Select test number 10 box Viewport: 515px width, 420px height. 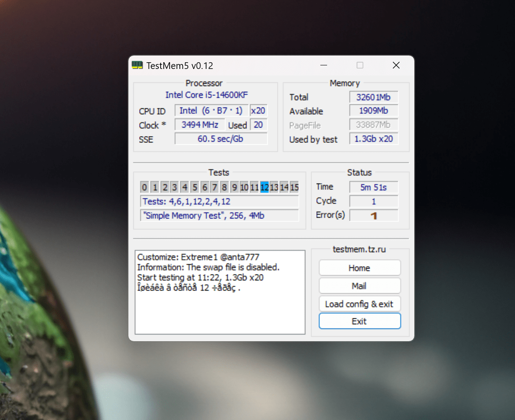[244, 187]
